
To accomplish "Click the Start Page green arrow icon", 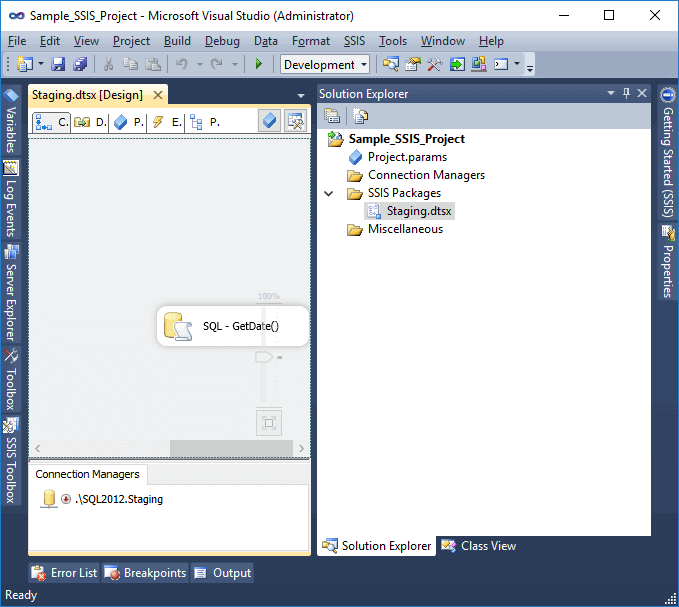I will (x=457, y=65).
